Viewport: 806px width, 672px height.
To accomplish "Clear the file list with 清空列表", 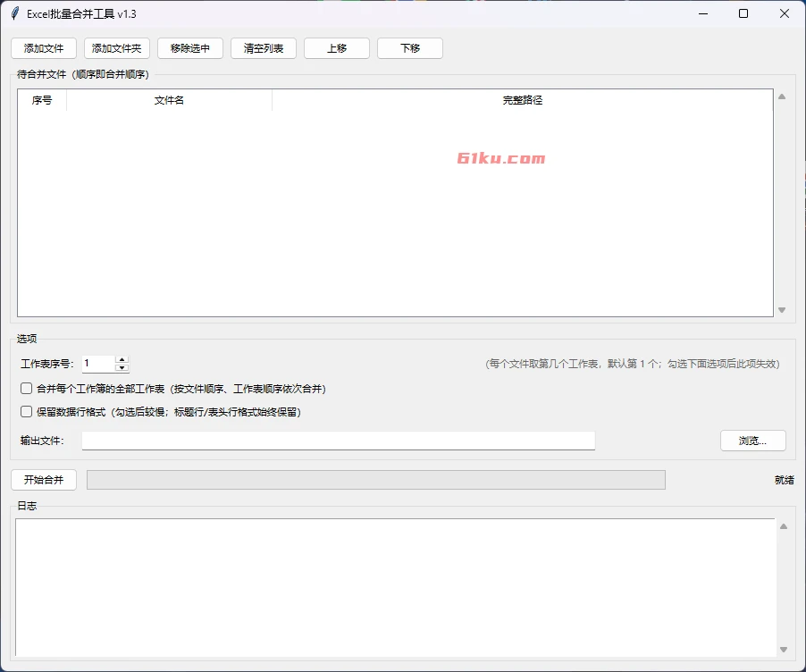I will [x=264, y=48].
